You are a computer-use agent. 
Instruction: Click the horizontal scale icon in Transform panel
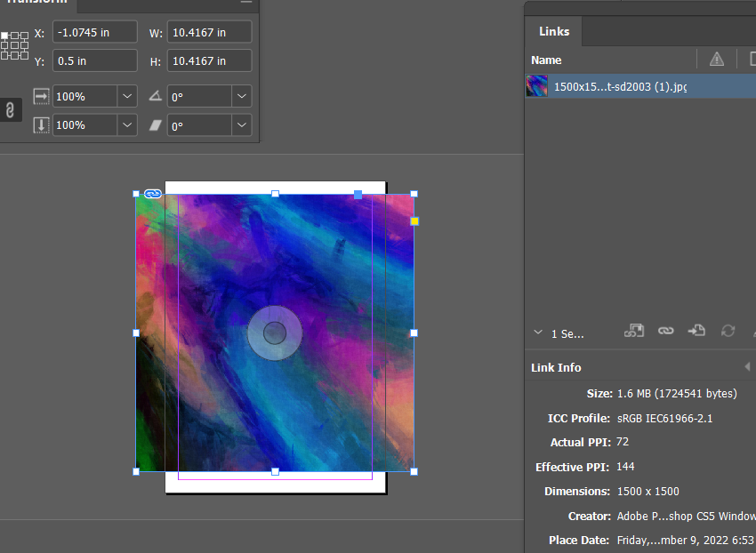point(42,96)
